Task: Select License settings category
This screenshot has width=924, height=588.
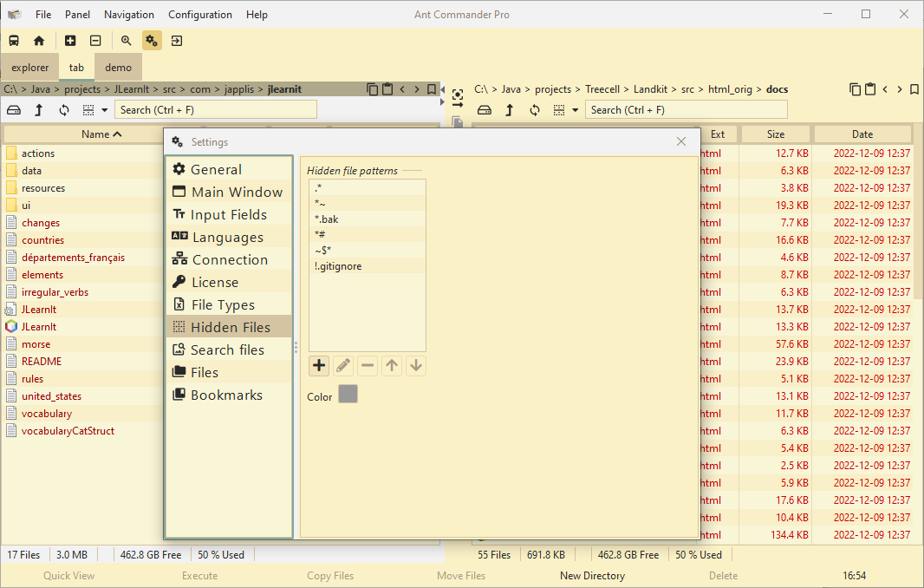Action: point(229,282)
